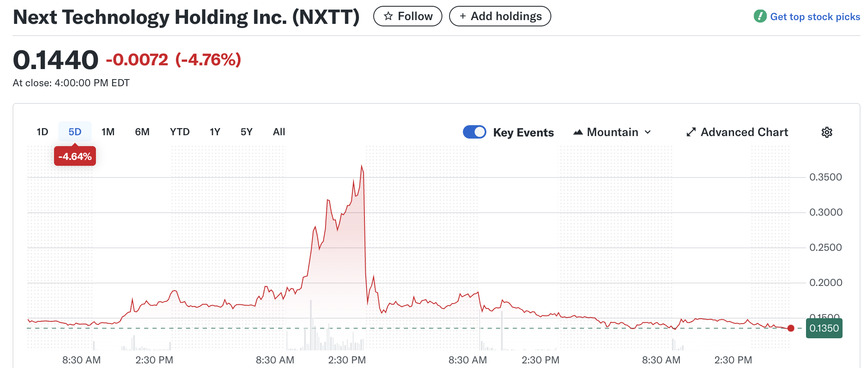Viewport: 868px width, 368px height.
Task: View the 5Y chart range
Action: tap(246, 131)
